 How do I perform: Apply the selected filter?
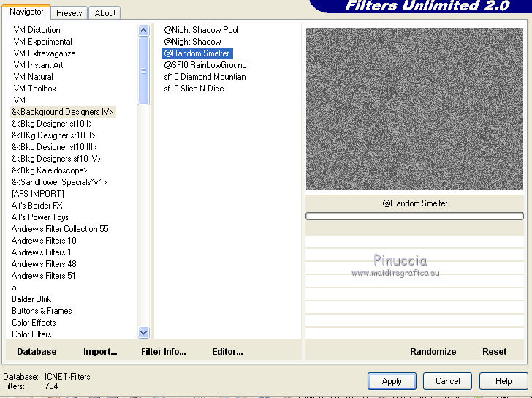392,381
